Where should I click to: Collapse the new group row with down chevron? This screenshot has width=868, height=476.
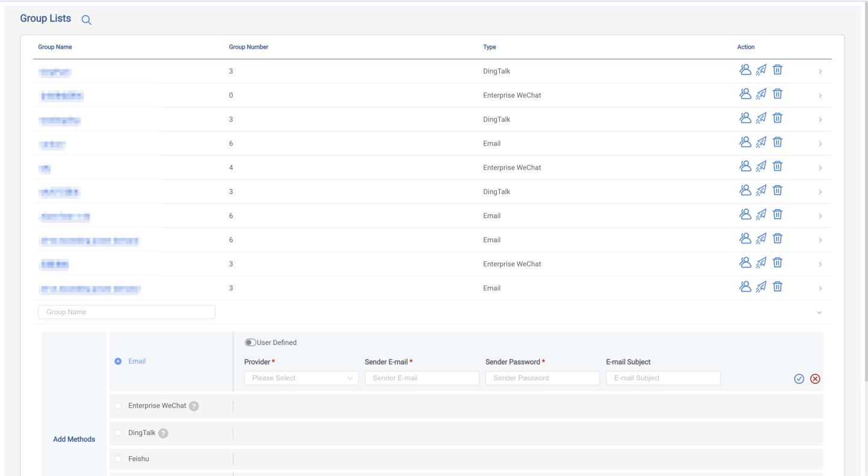pos(819,313)
